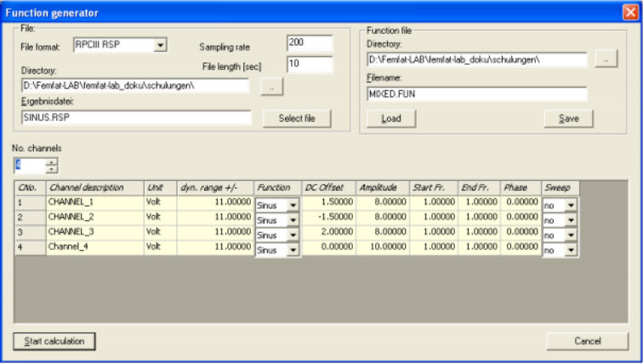Click the Unit column header

161,188
